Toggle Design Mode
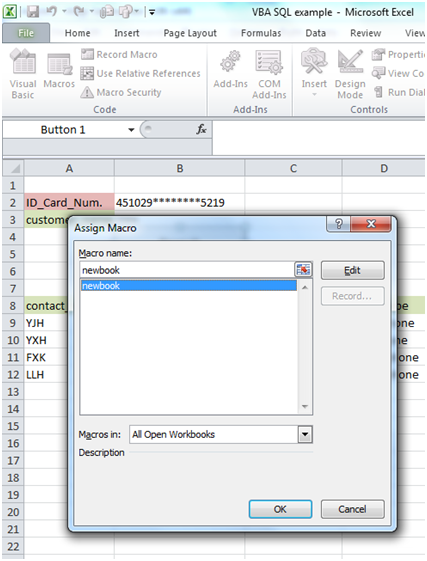The height and width of the screenshot is (561, 427). tap(350, 74)
